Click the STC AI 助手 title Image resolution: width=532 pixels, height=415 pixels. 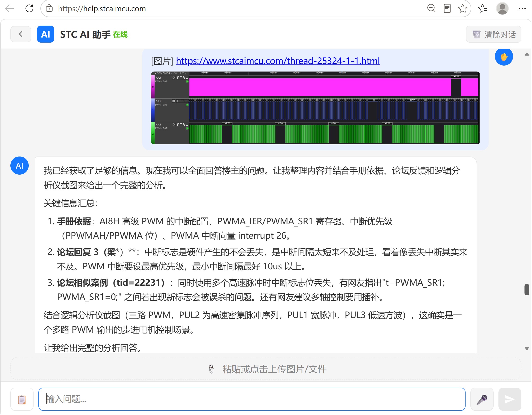point(85,34)
